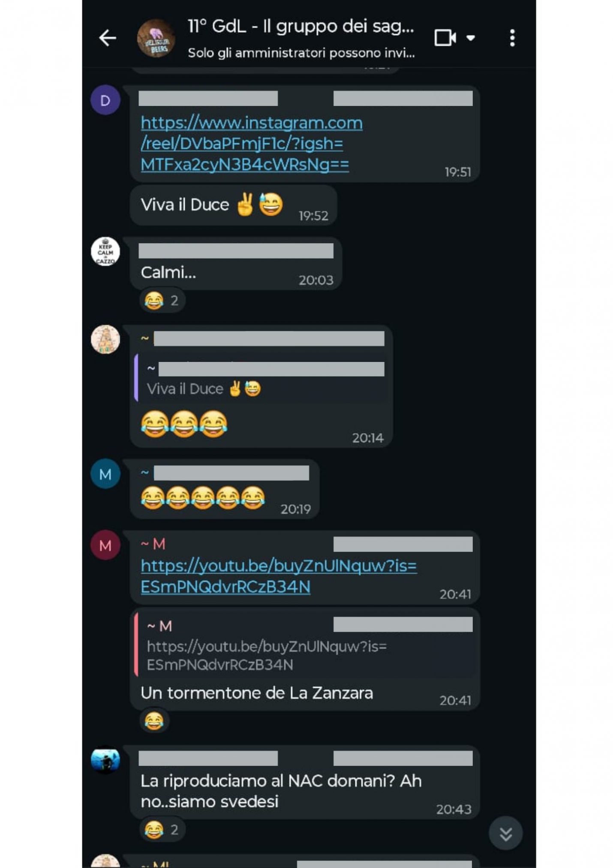Viewport: 613px width, 868px height.
Task: Open the reaction count under the NAC domani message
Action: click(x=162, y=829)
